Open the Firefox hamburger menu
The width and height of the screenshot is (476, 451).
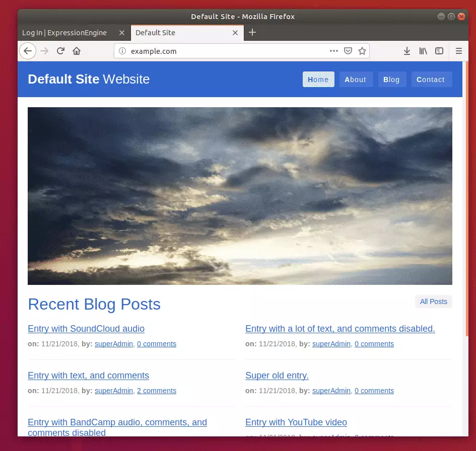point(459,51)
